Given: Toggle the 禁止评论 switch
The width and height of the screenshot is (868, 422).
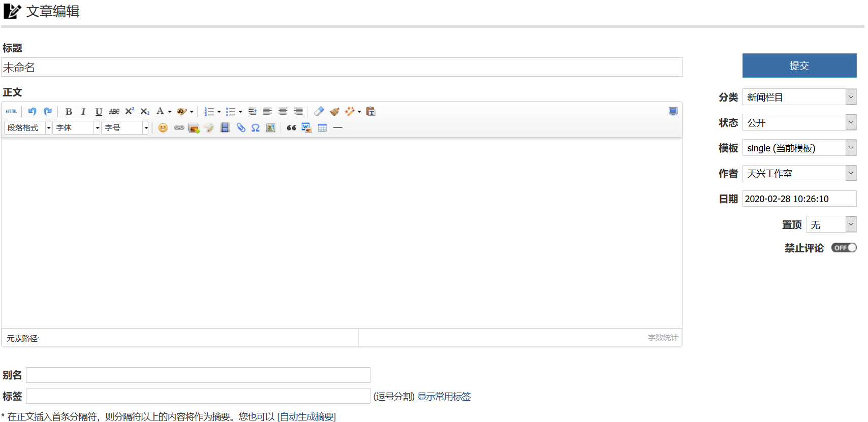Looking at the screenshot, I should tap(844, 248).
